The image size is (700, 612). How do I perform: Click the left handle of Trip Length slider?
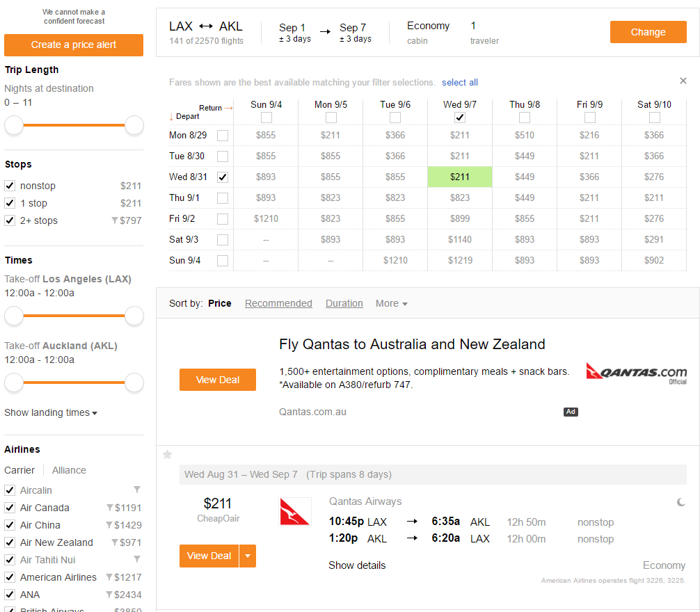(14, 125)
